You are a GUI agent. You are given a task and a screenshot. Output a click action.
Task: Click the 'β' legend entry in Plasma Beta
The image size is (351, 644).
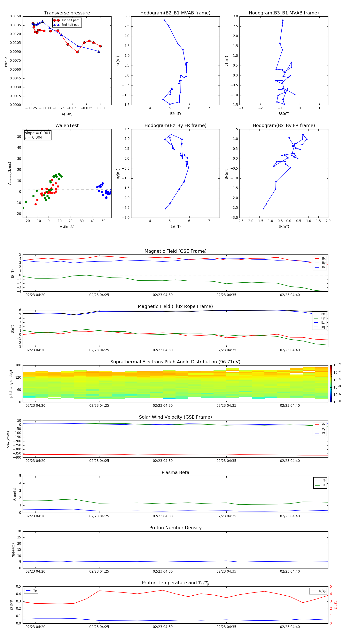tap(320, 486)
